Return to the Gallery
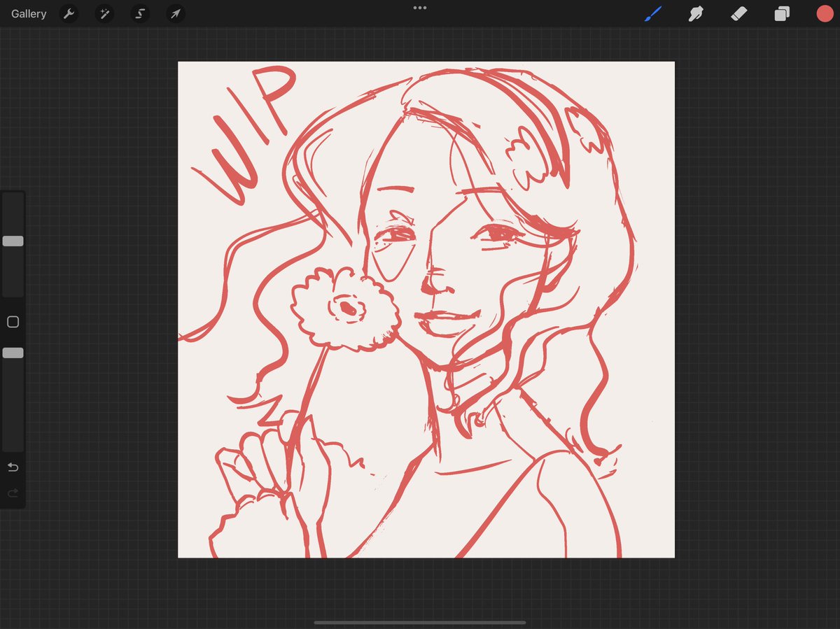Screen dimensions: 840x629 29,14
